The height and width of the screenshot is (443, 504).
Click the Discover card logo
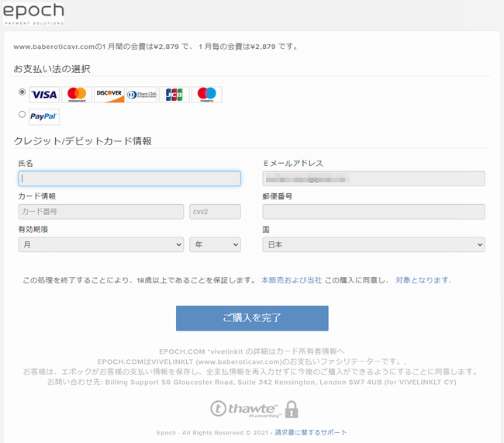point(109,95)
